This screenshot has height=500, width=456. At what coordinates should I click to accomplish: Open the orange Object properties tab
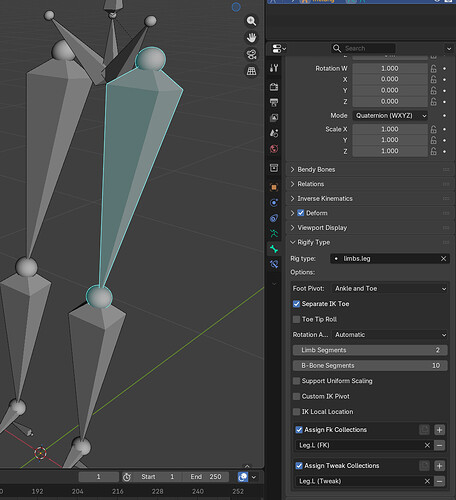pos(274,187)
